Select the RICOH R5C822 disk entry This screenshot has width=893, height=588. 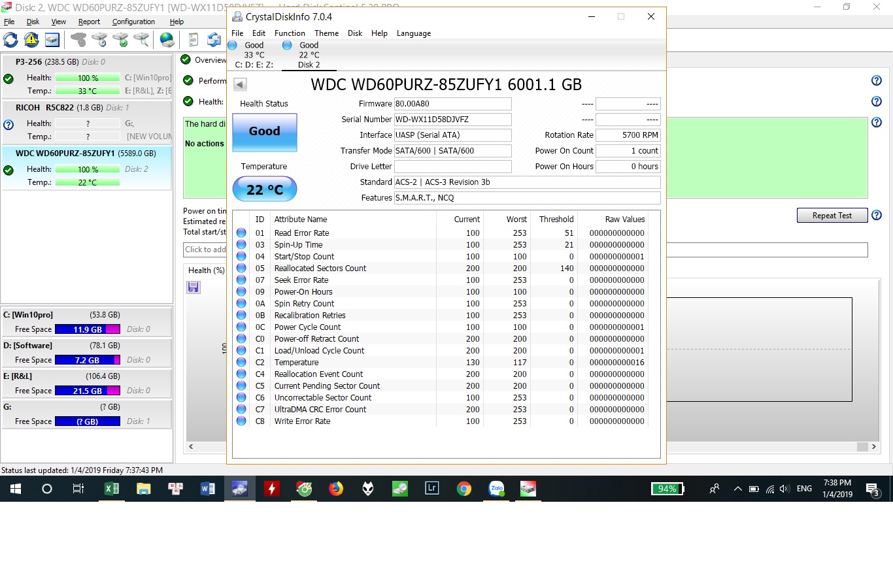point(87,122)
